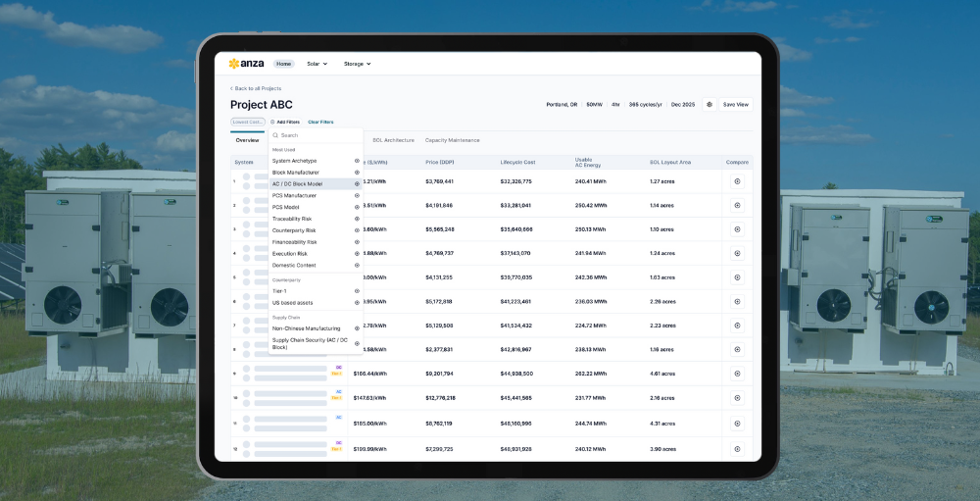Switch to the Capacity Maintenance tab

point(452,140)
